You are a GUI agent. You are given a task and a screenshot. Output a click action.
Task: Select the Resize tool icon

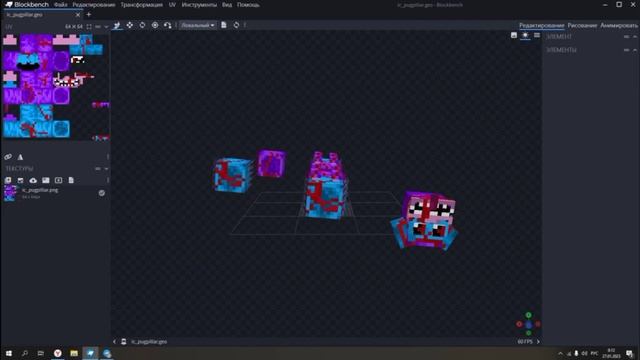(x=129, y=25)
